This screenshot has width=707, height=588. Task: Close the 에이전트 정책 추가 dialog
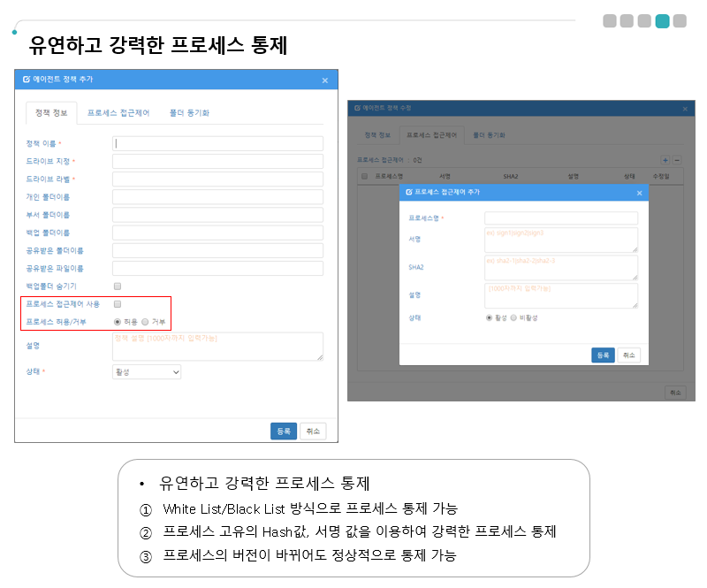point(324,80)
